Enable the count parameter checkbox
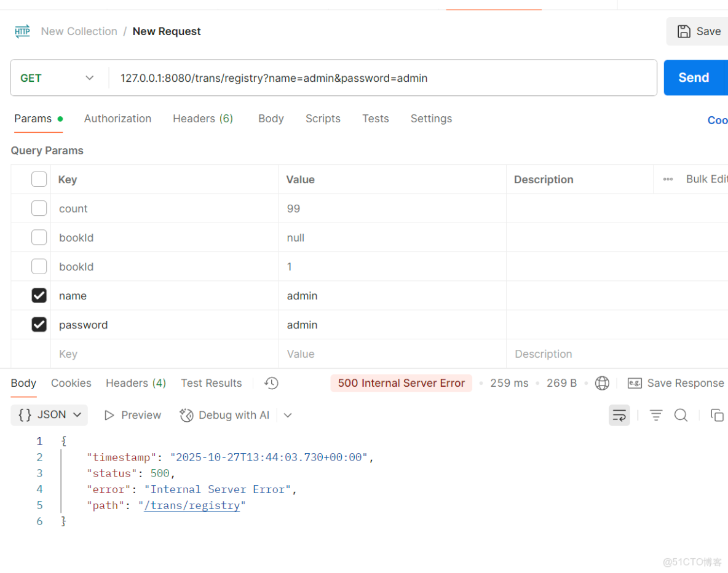The height and width of the screenshot is (573, 728). [x=39, y=208]
